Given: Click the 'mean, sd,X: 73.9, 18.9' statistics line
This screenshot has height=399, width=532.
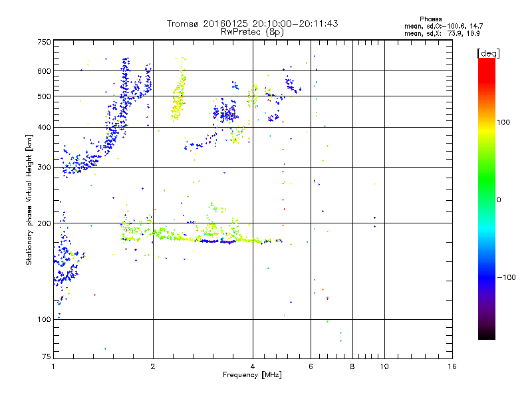Looking at the screenshot, I should [x=442, y=33].
